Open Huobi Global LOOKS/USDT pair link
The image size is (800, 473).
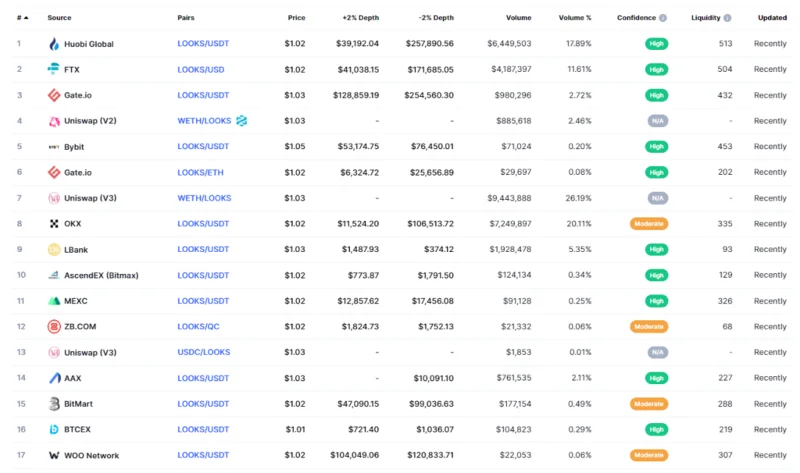[x=203, y=44]
